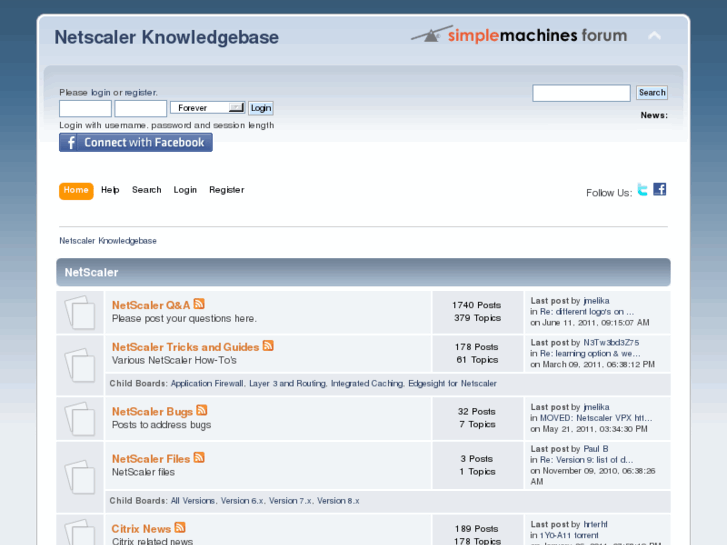The image size is (727, 545).
Task: Focus the username input field
Action: pos(85,109)
